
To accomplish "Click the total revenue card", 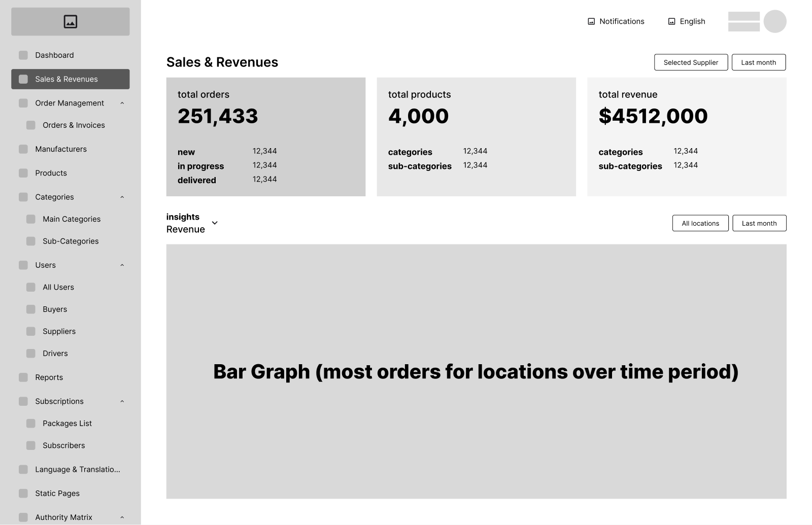I will (x=687, y=137).
